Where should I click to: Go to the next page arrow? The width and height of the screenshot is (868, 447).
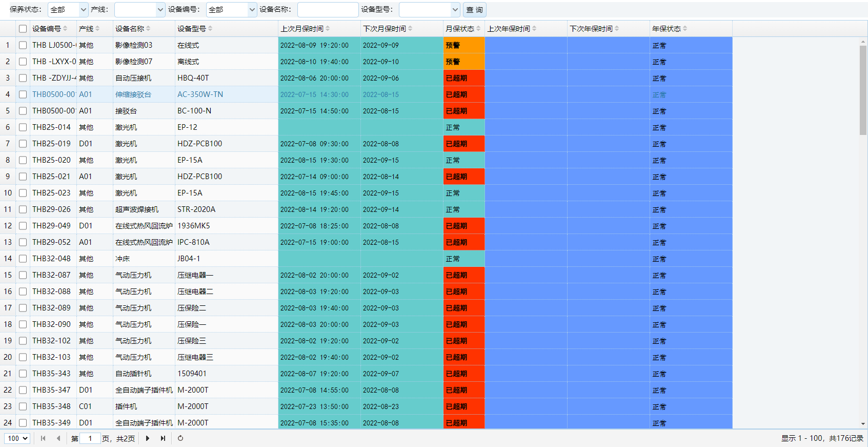click(148, 438)
